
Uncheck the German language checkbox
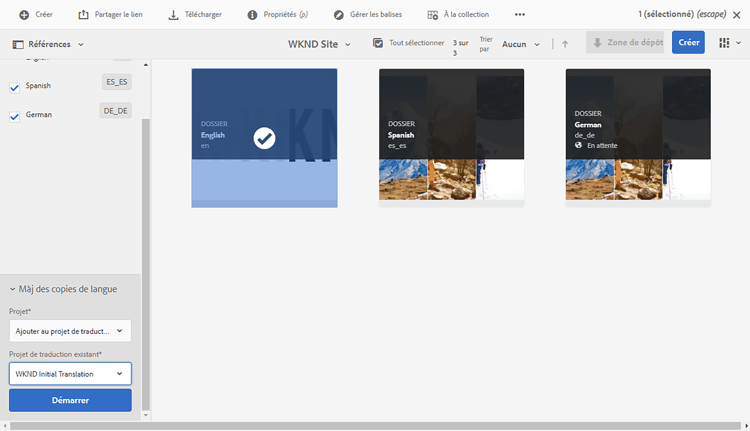14,117
